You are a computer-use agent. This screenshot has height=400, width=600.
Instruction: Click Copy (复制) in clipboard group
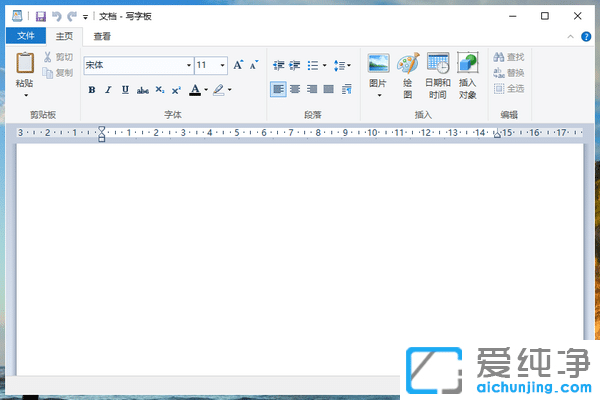[x=58, y=73]
